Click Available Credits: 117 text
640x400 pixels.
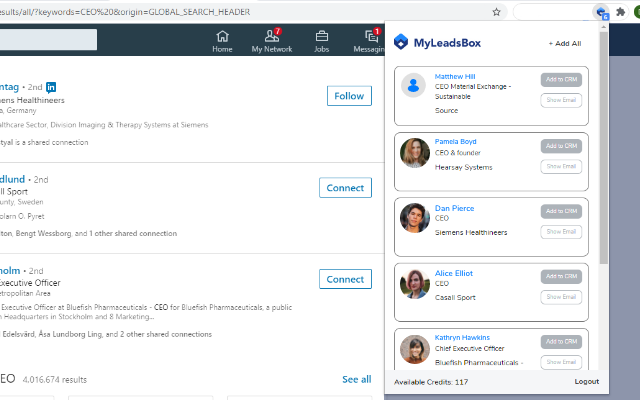coord(431,382)
